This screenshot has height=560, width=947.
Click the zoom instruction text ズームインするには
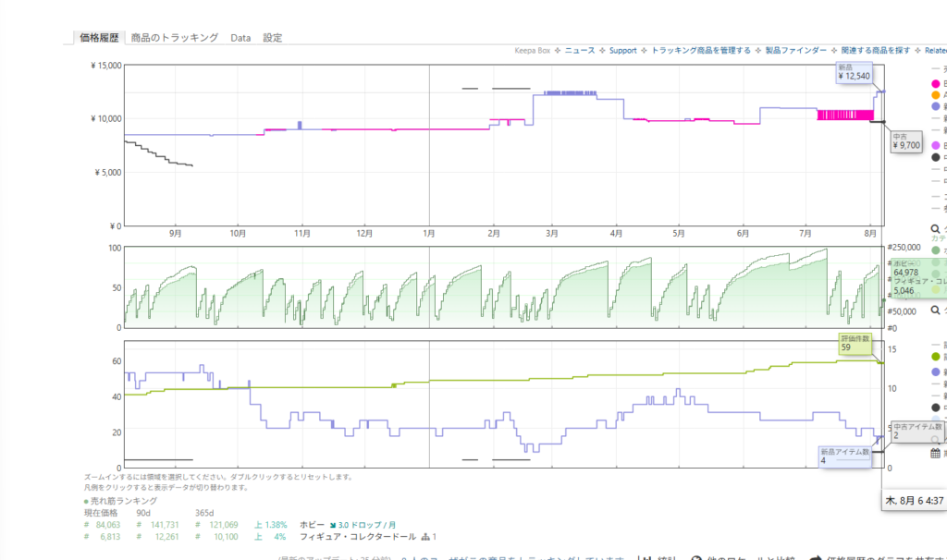(x=218, y=477)
